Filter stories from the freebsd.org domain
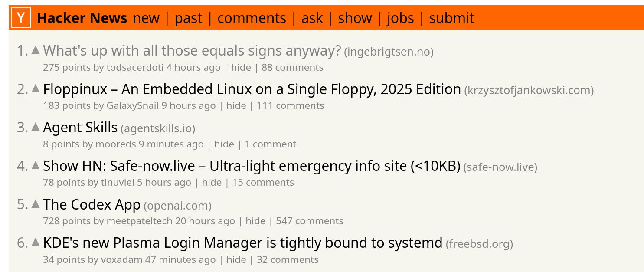This screenshot has width=644, height=272. coord(479,244)
